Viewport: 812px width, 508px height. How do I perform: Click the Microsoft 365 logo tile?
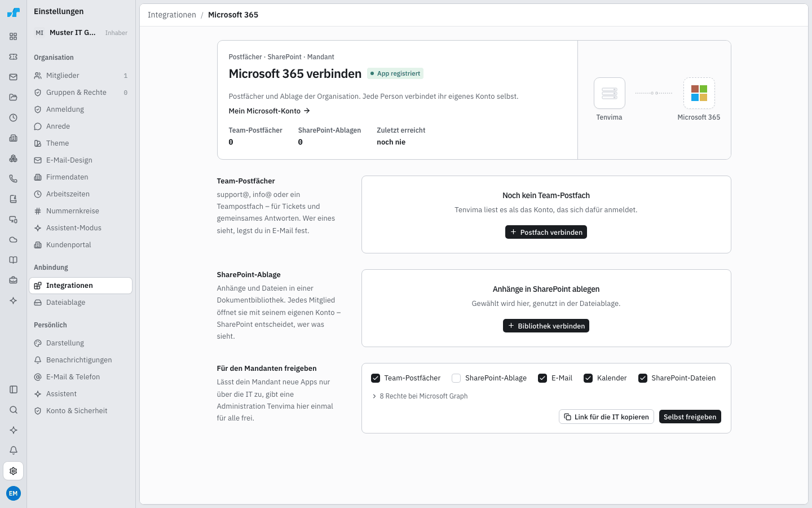coord(699,93)
